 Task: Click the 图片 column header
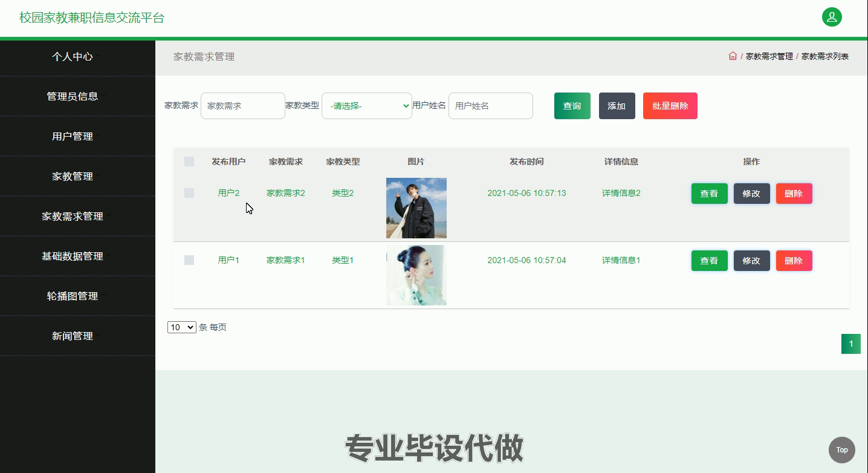[x=416, y=161]
